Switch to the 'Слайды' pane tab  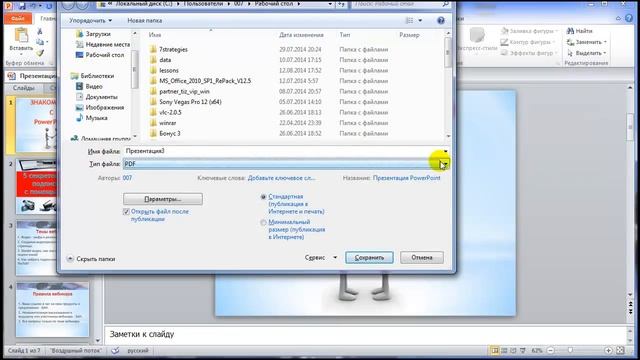[23, 88]
